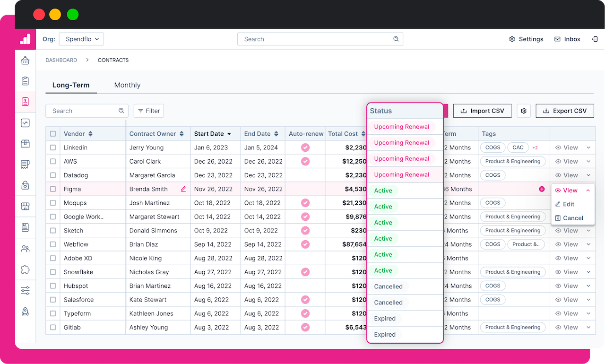This screenshot has height=364, width=605.
Task: Toggle auto-renew checkmark for Linkedin
Action: point(305,147)
